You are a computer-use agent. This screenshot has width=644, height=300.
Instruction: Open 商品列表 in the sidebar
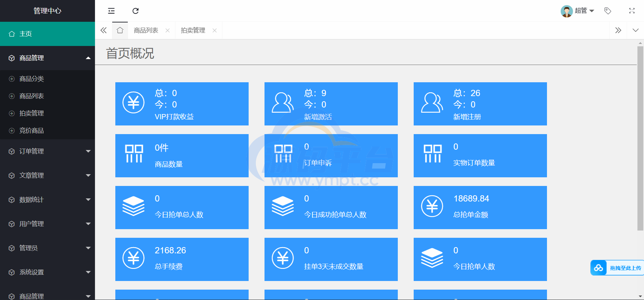(x=47, y=96)
